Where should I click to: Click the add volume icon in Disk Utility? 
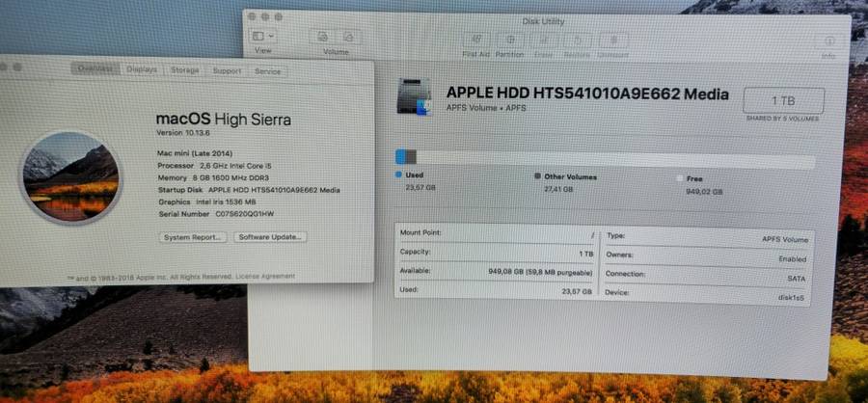tap(323, 37)
